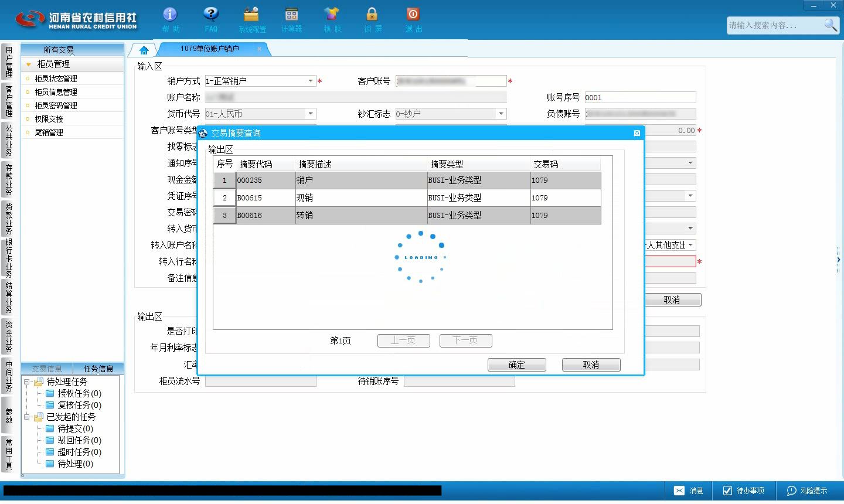
Task: Click 确定 in the dialog
Action: (516, 365)
